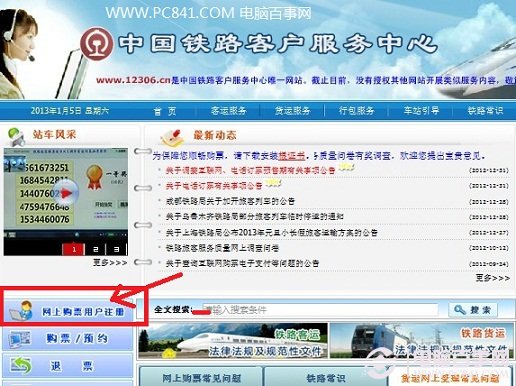Viewport: 516px width, 386px height.
Task: Click the 最新动态 heading text
Action: tap(215, 135)
